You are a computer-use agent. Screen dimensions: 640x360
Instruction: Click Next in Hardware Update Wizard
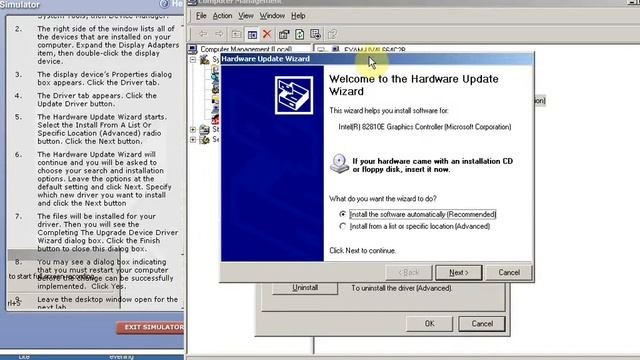tap(459, 272)
